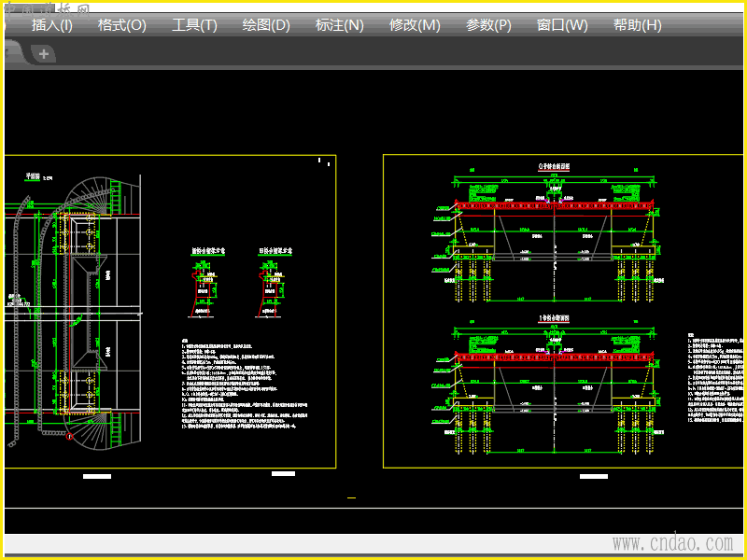Open the 窗口(W) menu

coord(562,25)
